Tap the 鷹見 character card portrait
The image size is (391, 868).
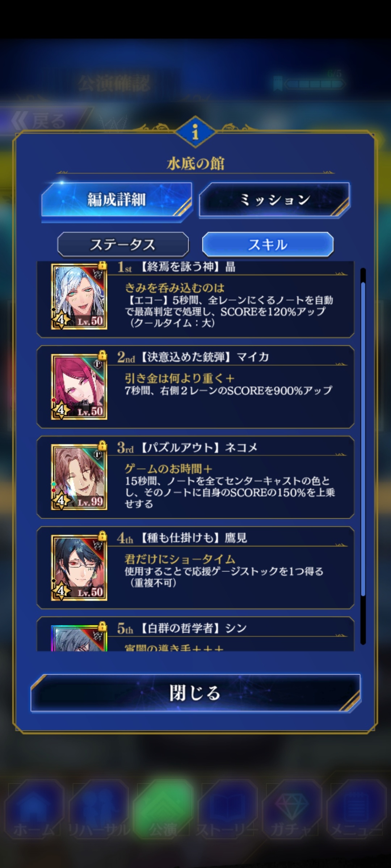coord(79,568)
